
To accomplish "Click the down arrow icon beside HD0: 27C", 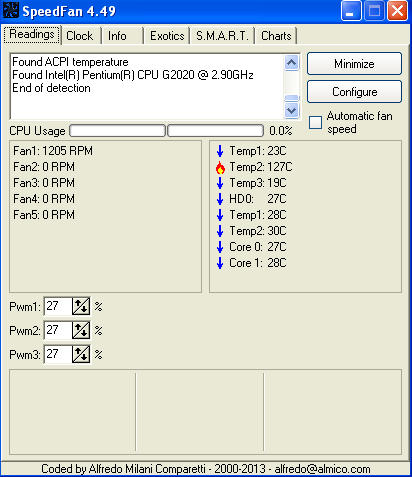I will coord(220,199).
